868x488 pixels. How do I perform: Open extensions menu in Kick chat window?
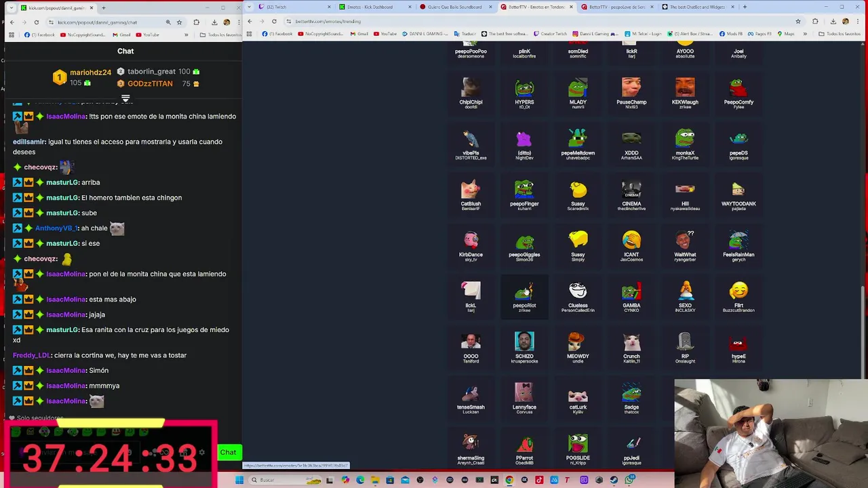coord(196,22)
